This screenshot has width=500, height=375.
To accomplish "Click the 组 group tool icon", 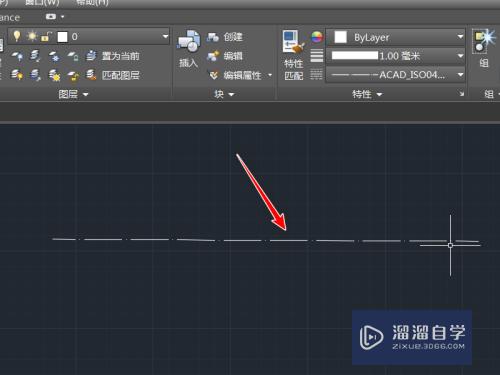I will point(483,41).
